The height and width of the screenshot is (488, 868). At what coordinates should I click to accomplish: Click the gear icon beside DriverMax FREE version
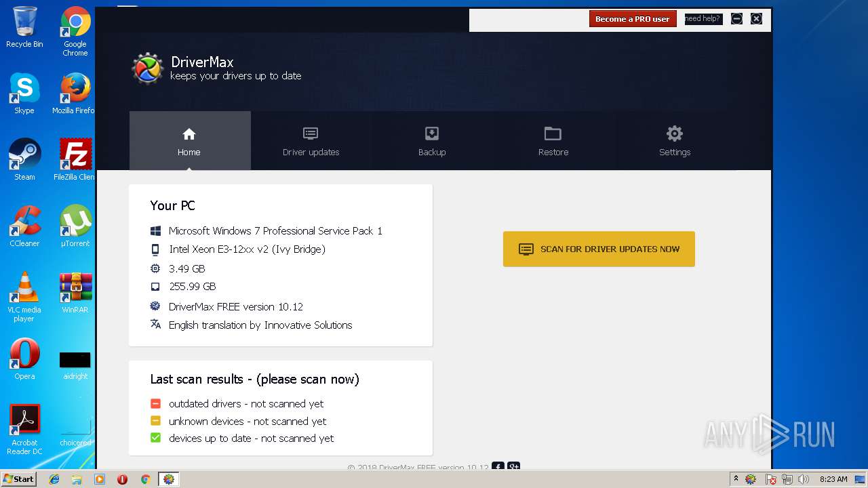155,306
